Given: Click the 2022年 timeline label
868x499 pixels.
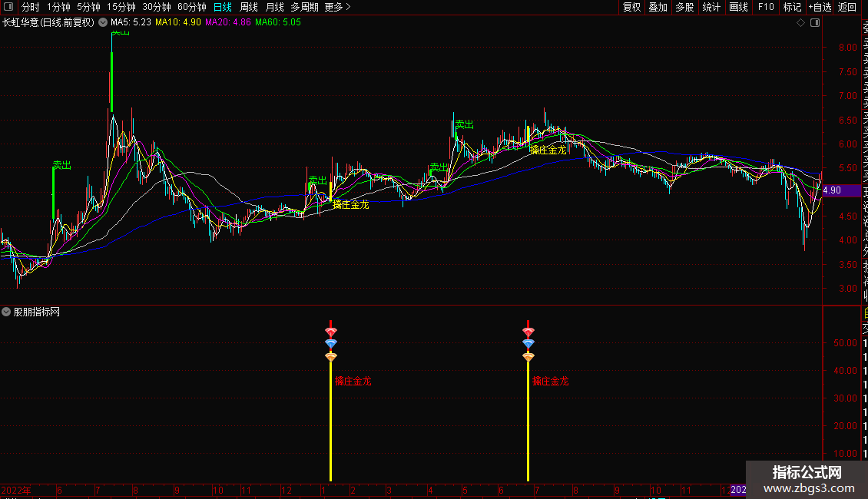Looking at the screenshot, I should point(16,490).
